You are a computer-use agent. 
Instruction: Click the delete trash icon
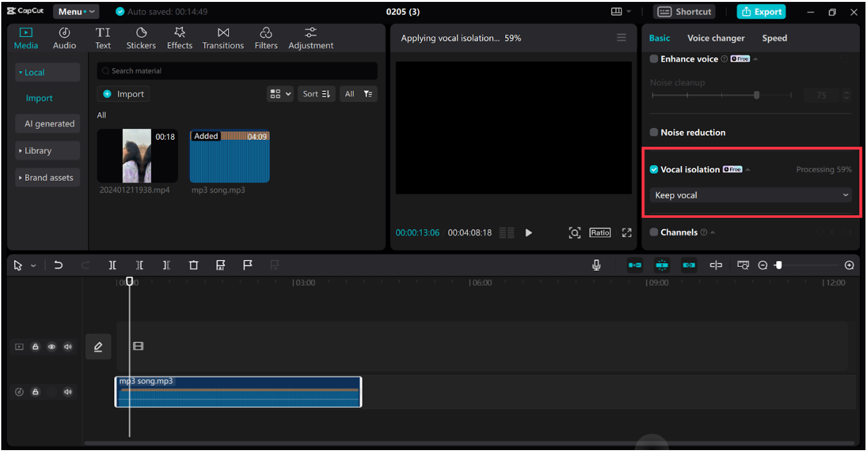[193, 266]
